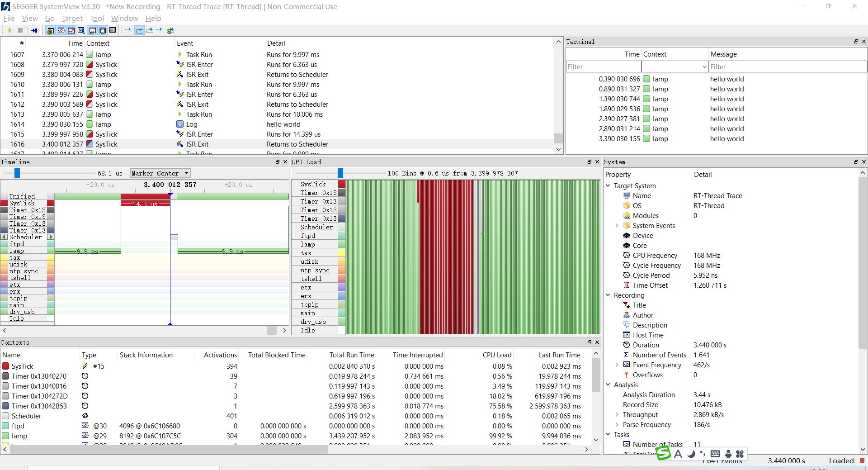Open the Window menu
The image size is (868, 470).
125,19
